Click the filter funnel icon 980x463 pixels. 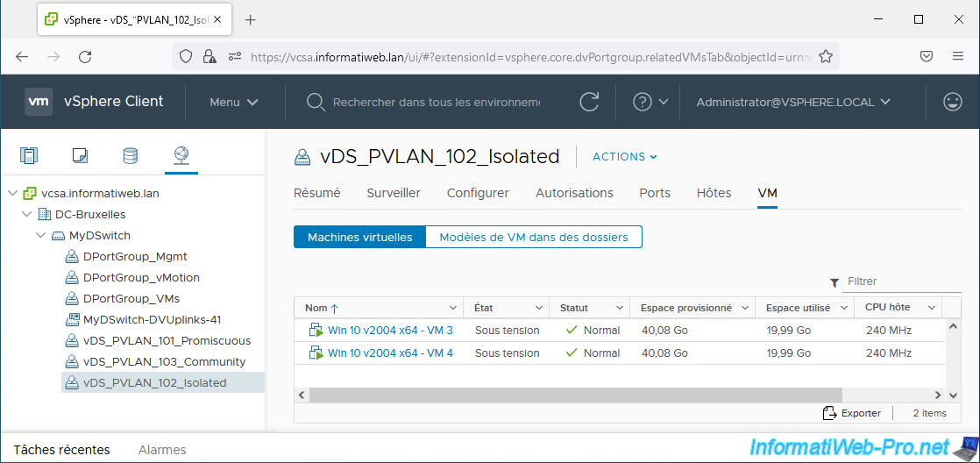834,282
